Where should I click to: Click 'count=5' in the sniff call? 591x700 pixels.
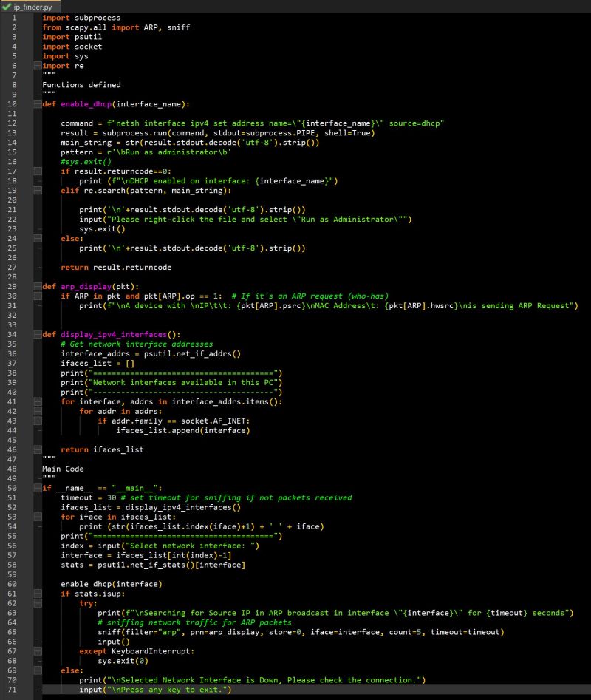coord(405,632)
